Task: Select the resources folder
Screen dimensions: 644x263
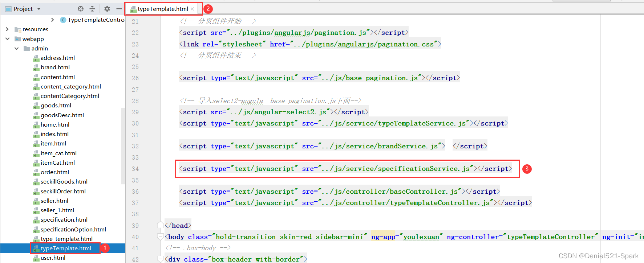Action: (x=35, y=29)
